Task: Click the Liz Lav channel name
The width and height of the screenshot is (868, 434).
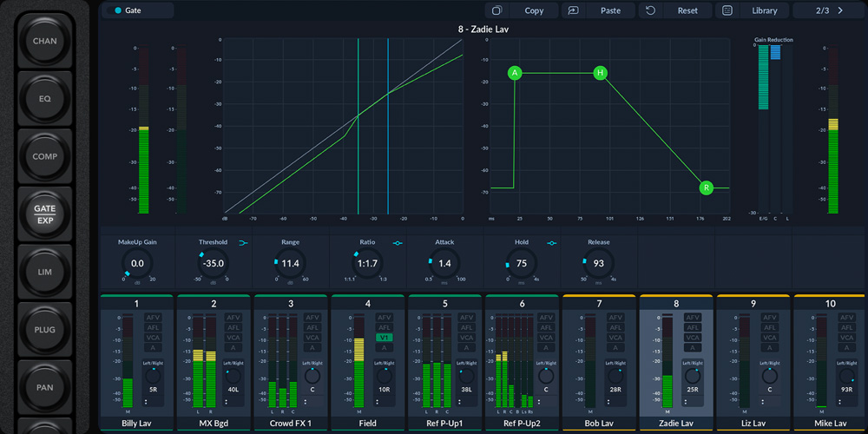Action: pos(753,424)
